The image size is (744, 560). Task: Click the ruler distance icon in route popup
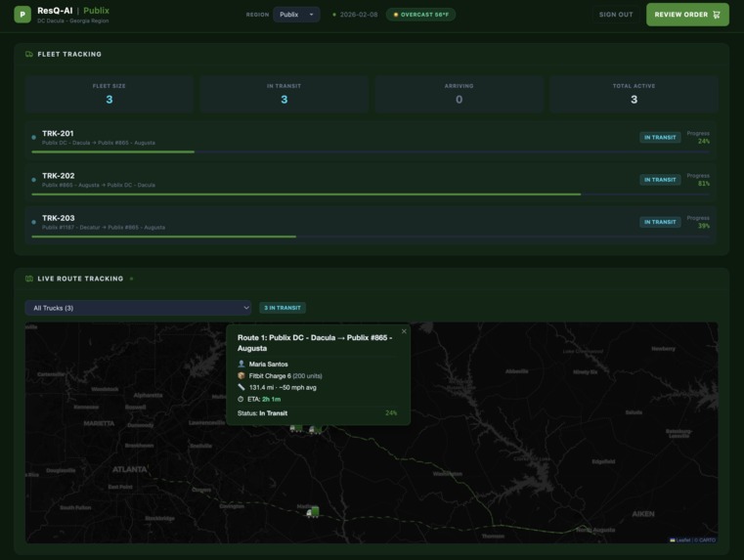coord(241,387)
